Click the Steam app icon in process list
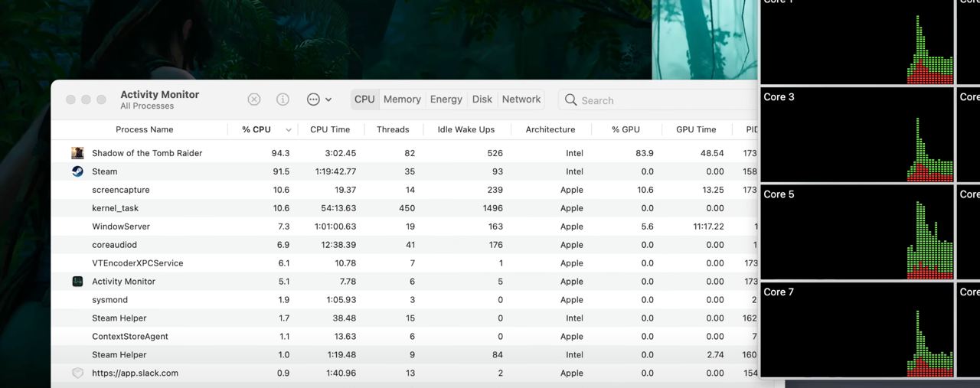 point(77,171)
